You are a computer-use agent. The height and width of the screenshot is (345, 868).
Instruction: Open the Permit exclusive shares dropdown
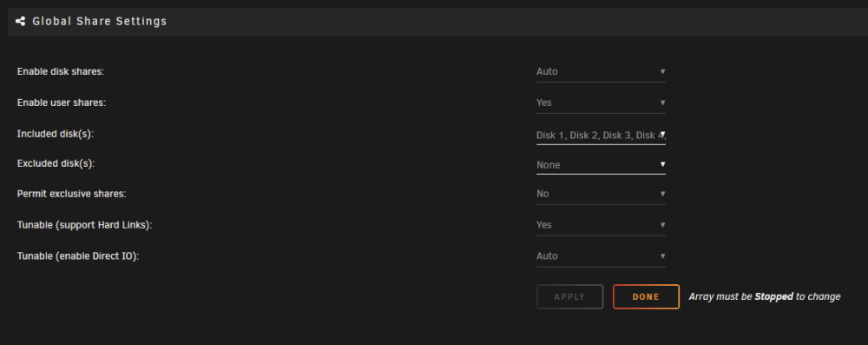[601, 194]
